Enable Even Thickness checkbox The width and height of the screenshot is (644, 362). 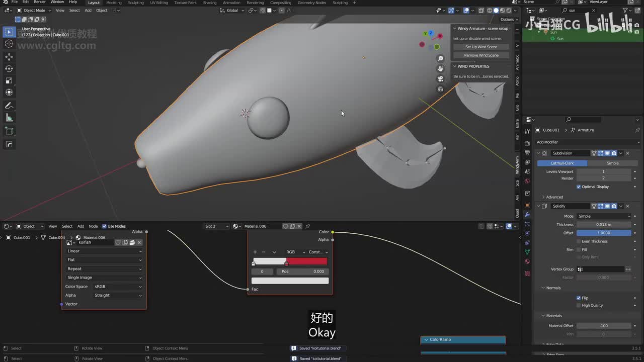pyautogui.click(x=579, y=241)
